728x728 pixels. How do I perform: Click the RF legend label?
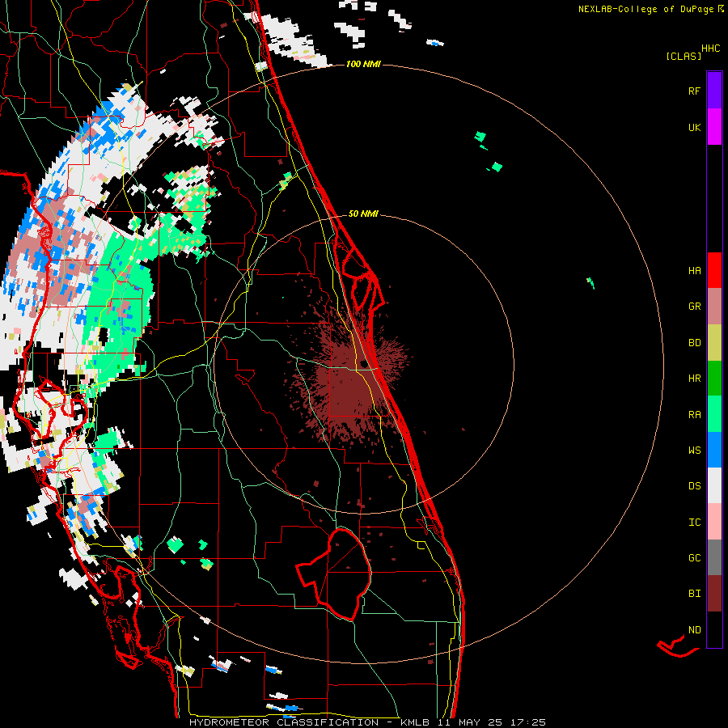[694, 91]
